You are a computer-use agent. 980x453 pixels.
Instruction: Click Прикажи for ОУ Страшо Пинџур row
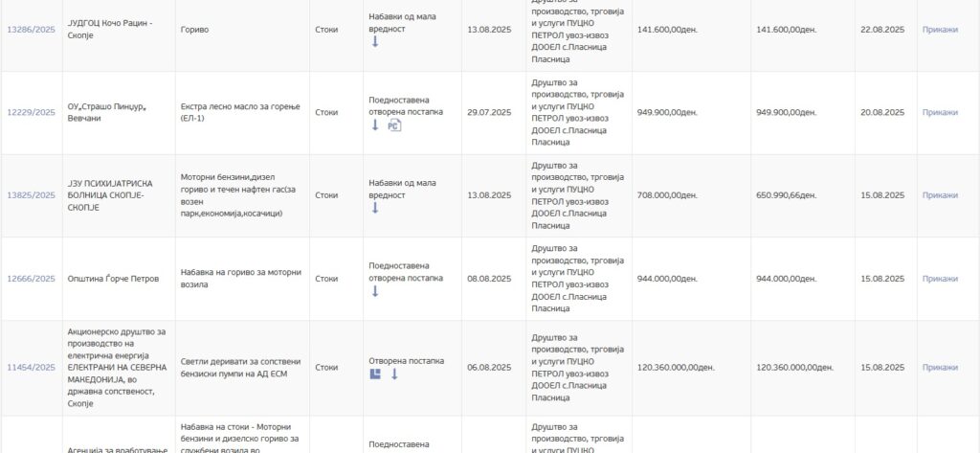pyautogui.click(x=940, y=113)
